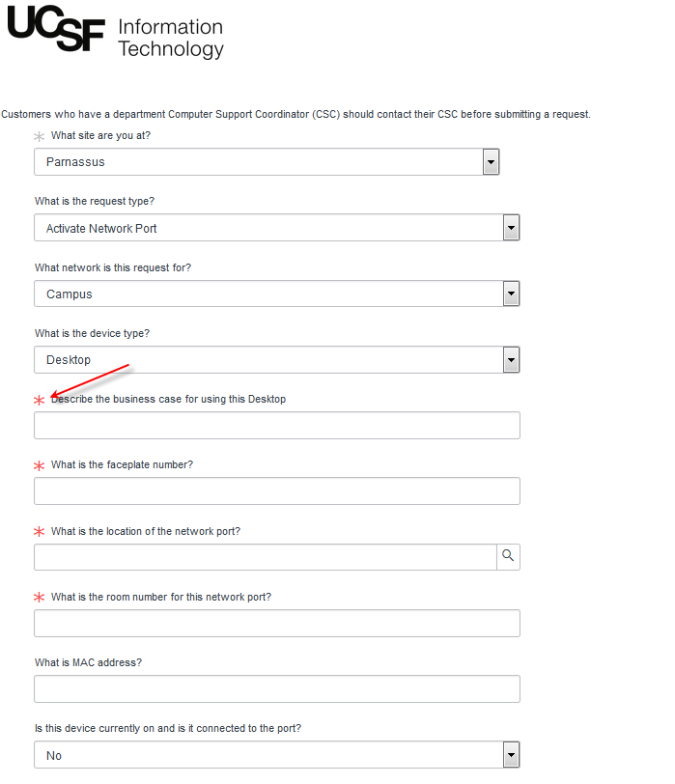Expand the dropdown currently set to No
This screenshot has height=784, width=675.
[x=511, y=754]
